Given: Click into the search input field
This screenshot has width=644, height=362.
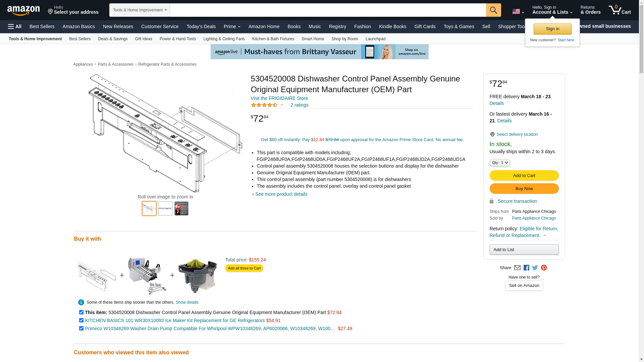Looking at the screenshot, I should coord(328,10).
